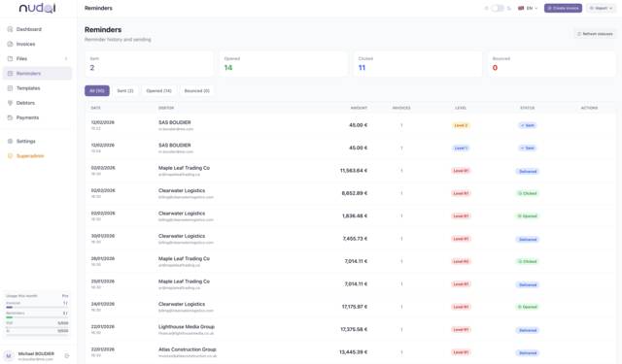The height and width of the screenshot is (364, 622).
Task: Click the AMOUNT column header
Action: point(359,108)
